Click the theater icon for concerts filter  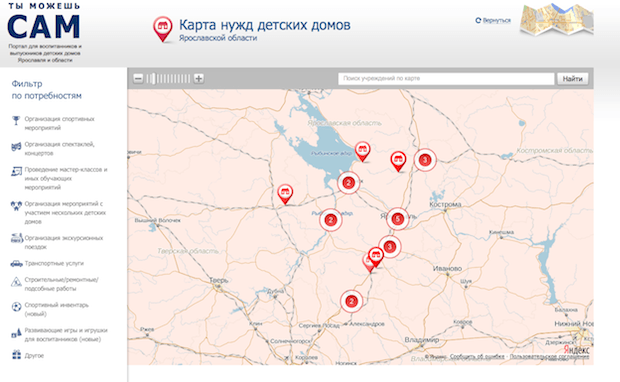point(16,147)
